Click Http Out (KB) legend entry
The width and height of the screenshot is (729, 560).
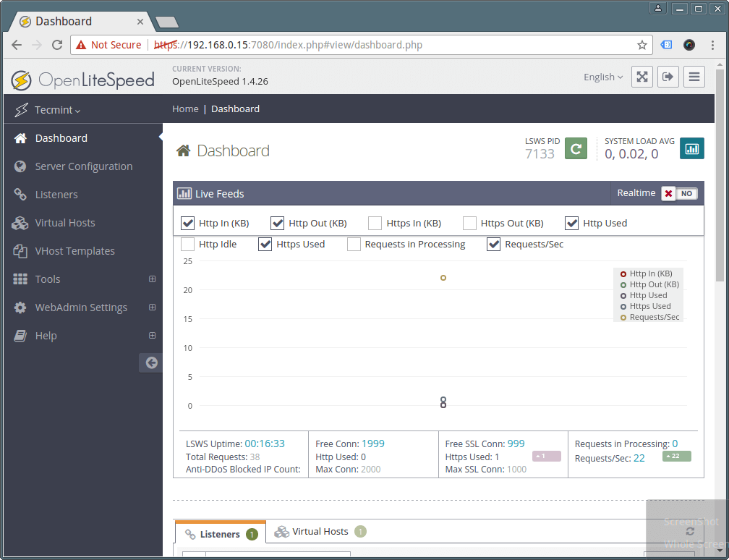point(650,284)
